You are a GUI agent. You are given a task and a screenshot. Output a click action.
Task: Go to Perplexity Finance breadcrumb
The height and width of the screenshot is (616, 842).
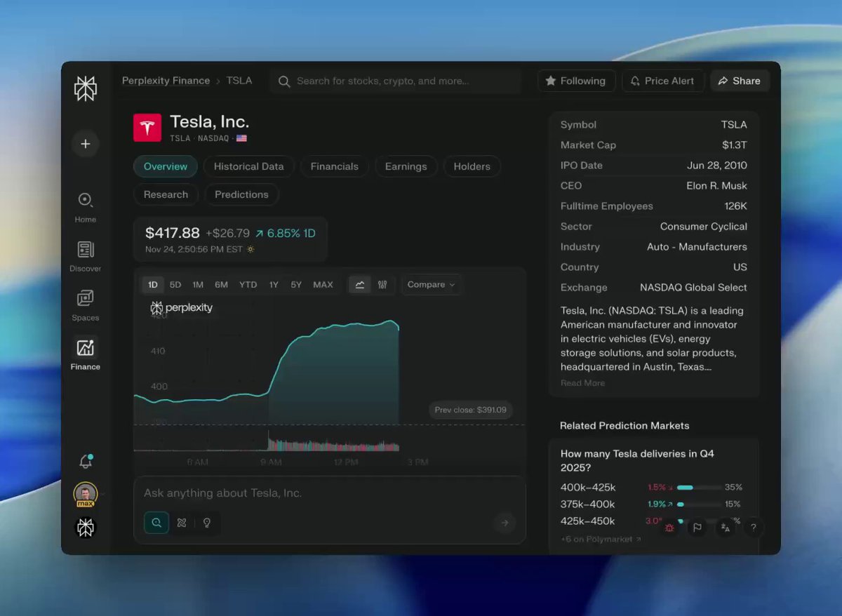166,81
